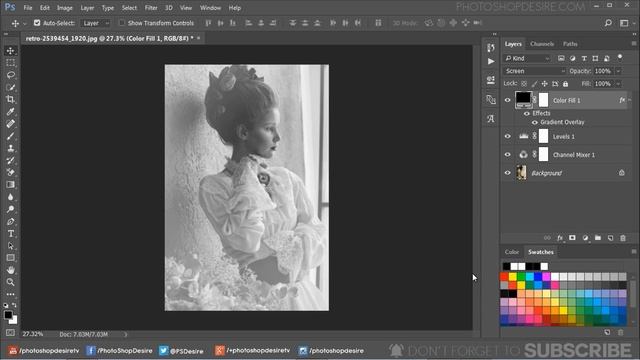Image resolution: width=640 pixels, height=360 pixels.
Task: Delete the selected layer
Action: tap(623, 238)
